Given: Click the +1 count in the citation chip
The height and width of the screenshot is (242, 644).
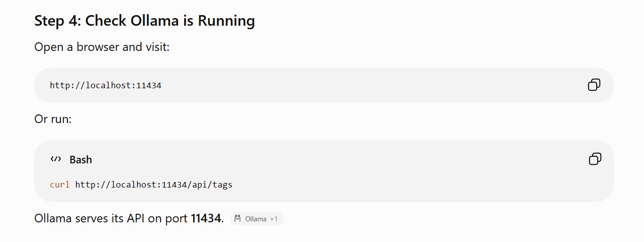Looking at the screenshot, I should [x=274, y=219].
